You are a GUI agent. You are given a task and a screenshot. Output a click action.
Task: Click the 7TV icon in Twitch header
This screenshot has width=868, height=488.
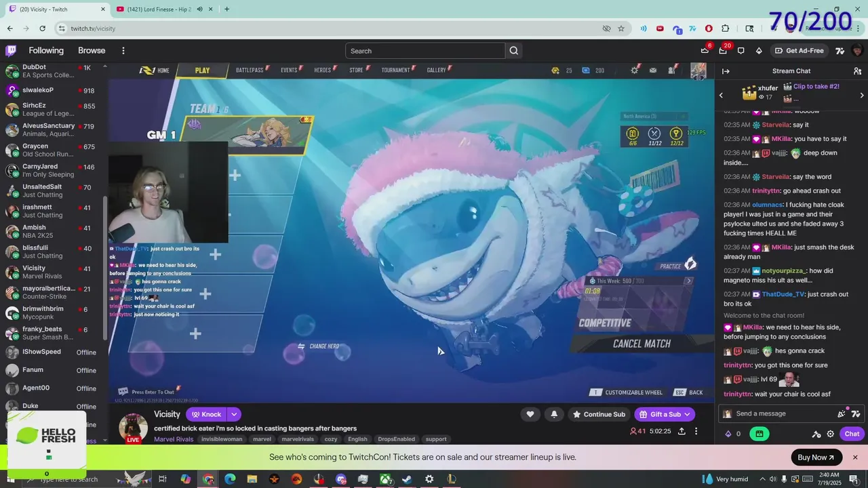point(840,51)
